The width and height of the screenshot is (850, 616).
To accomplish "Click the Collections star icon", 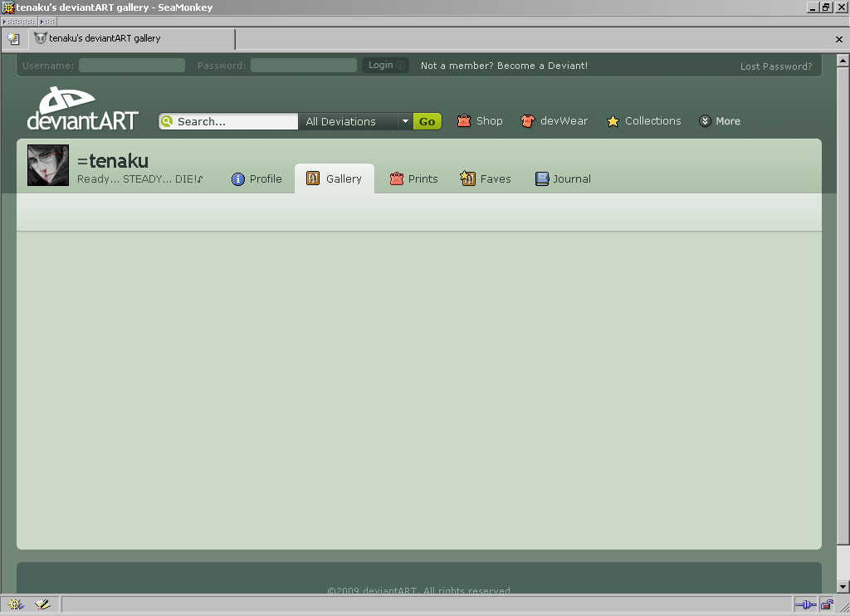I will click(613, 121).
